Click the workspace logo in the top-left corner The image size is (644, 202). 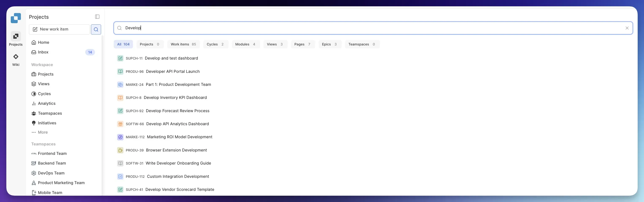(16, 18)
